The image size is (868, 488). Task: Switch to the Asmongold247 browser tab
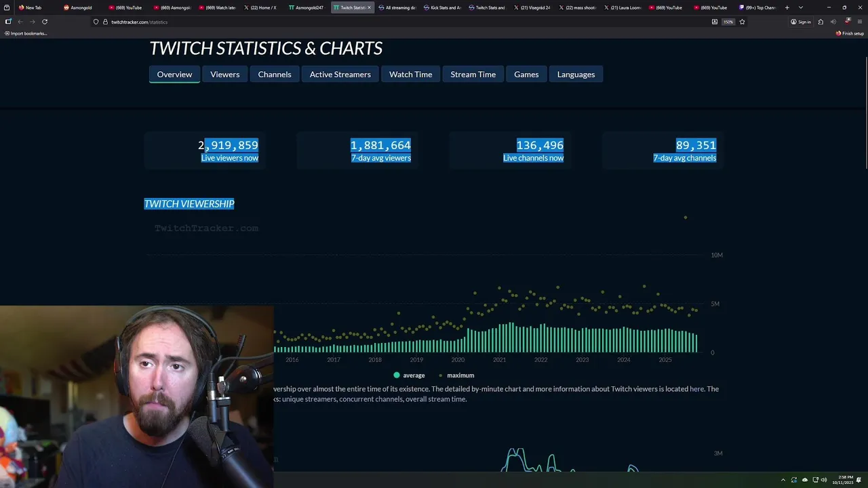point(307,7)
